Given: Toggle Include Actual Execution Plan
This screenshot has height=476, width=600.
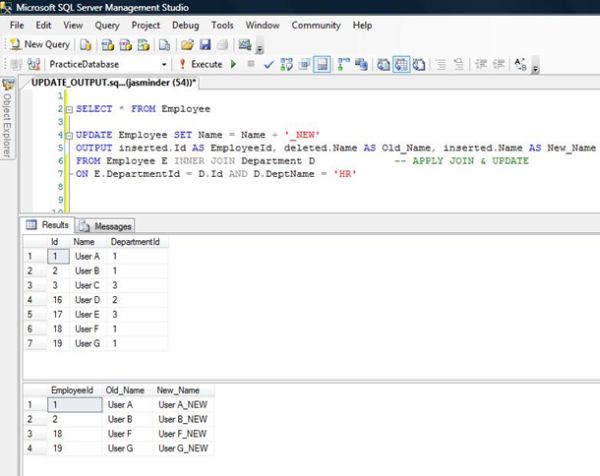Looking at the screenshot, I should pyautogui.click(x=343, y=64).
